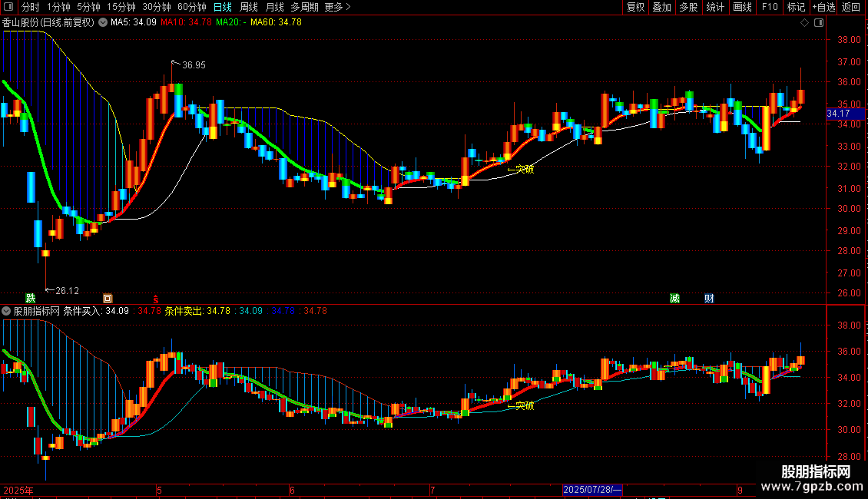Select the 5分钟 period tab
This screenshot has width=868, height=499.
tap(88, 7)
